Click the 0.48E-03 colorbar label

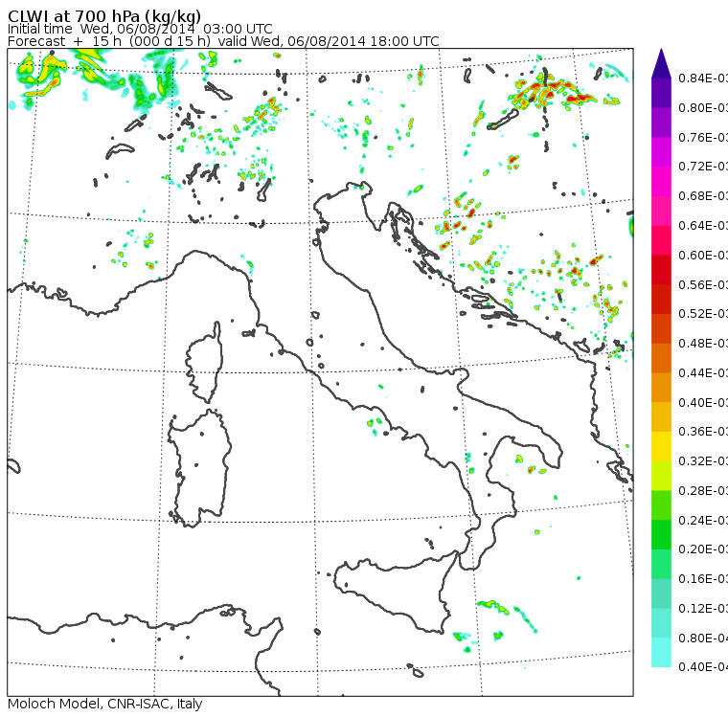[x=703, y=344]
